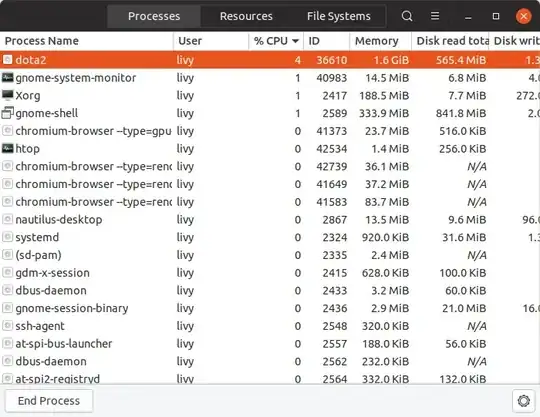Screen dimensions: 540x417
Task: Select the gnome-session-binary process name
Action: coord(72,308)
